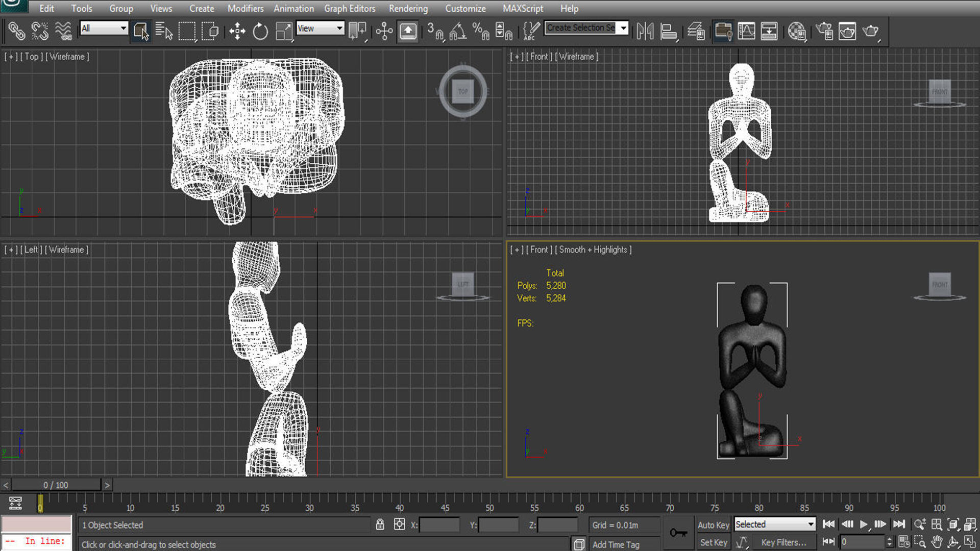This screenshot has width=980, height=551.
Task: Click Render Production teapot icon
Action: point(871,31)
